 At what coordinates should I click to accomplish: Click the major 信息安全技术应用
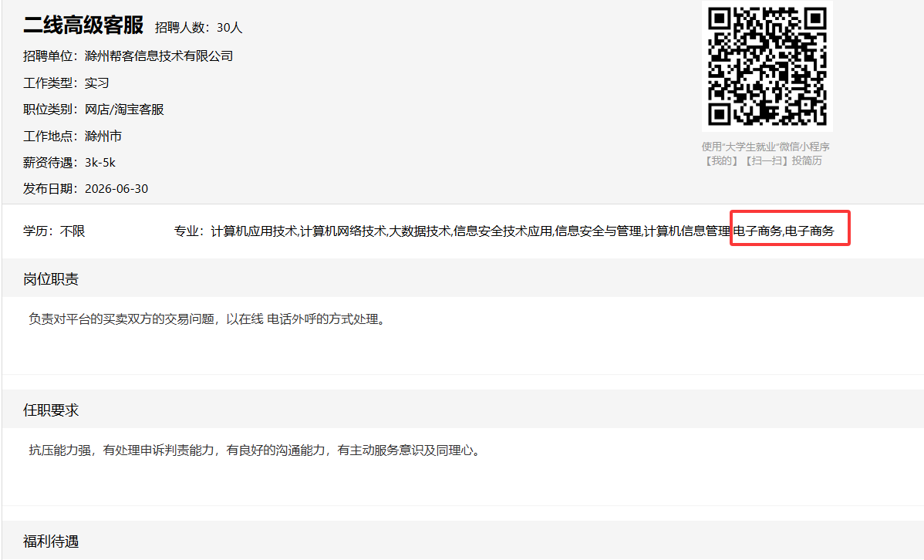tap(503, 231)
